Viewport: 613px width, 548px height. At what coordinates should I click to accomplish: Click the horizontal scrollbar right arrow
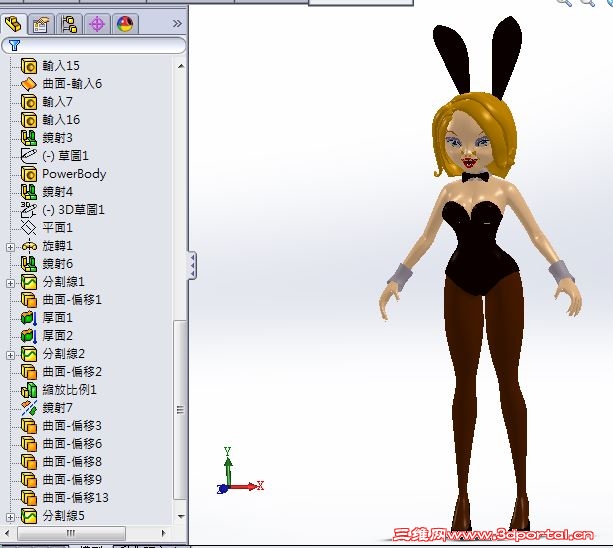[x=163, y=533]
